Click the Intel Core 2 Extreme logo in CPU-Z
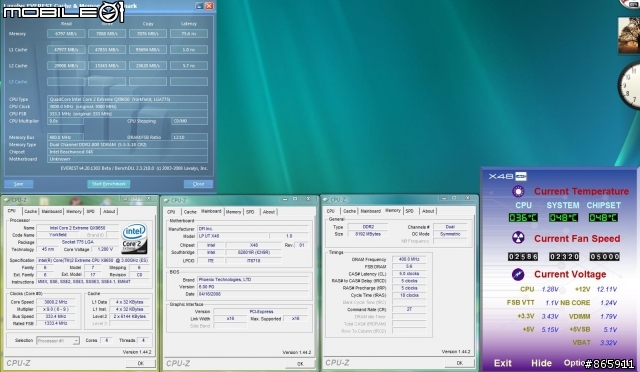Screen dimensions: 640x372 click(134, 238)
